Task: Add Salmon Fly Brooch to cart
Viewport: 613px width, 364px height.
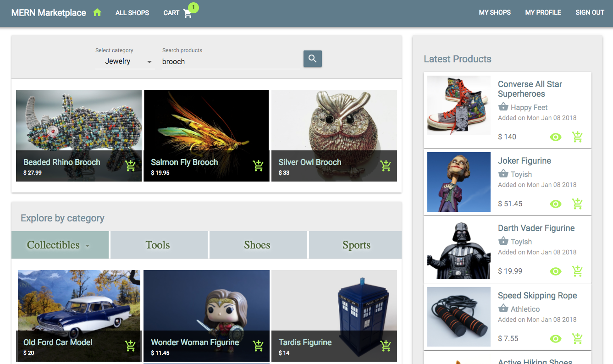Action: pyautogui.click(x=258, y=166)
